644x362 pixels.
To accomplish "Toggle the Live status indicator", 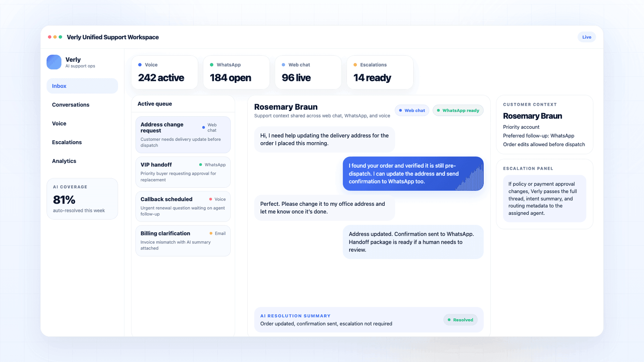I will [x=586, y=37].
